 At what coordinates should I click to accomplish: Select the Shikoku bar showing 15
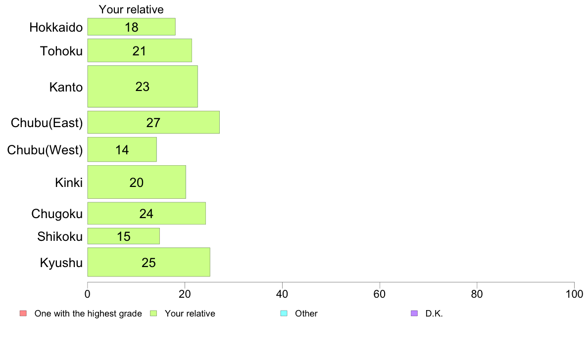click(123, 236)
